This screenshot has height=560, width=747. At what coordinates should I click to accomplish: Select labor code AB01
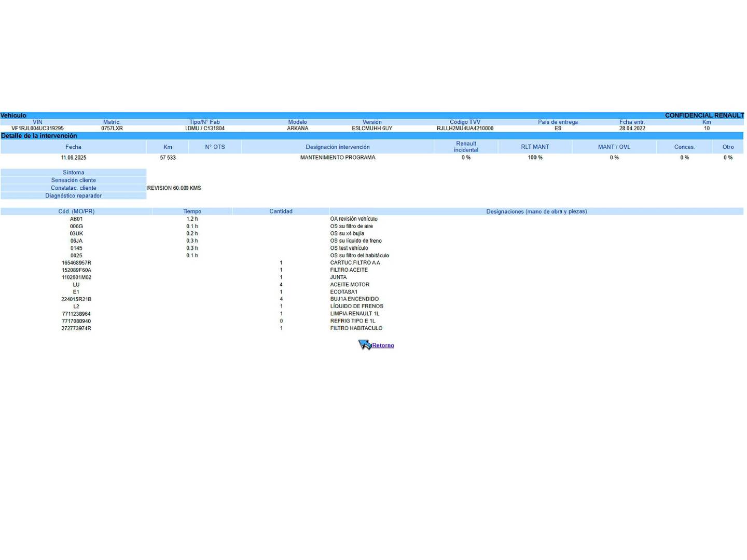pyautogui.click(x=76, y=219)
